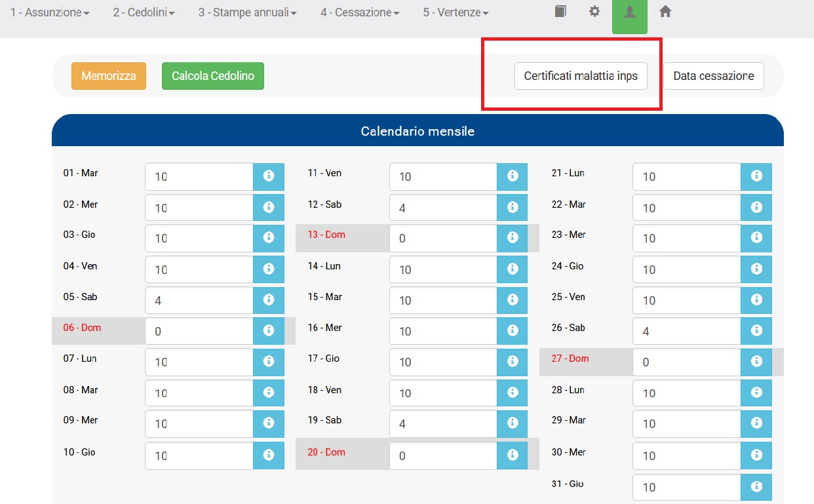
Task: Click the info icon beside 05 - Sab
Action: pos(269,300)
